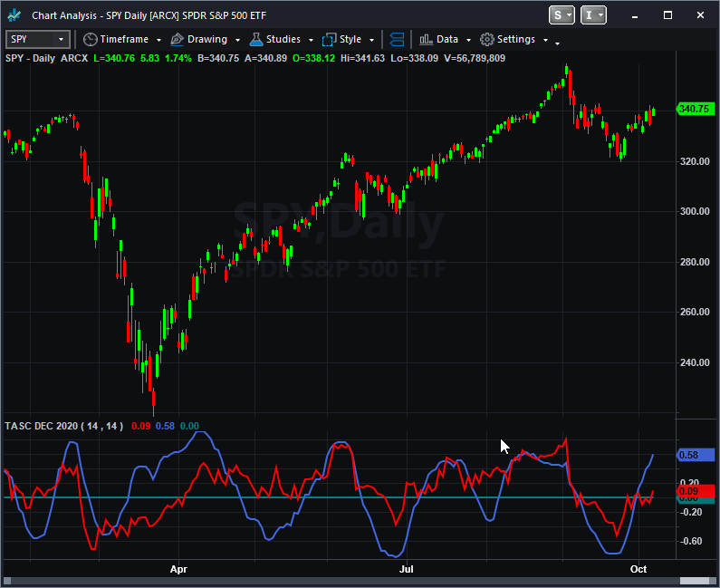Click the 300.00 price axis label
This screenshot has width=720, height=588.
click(x=695, y=211)
